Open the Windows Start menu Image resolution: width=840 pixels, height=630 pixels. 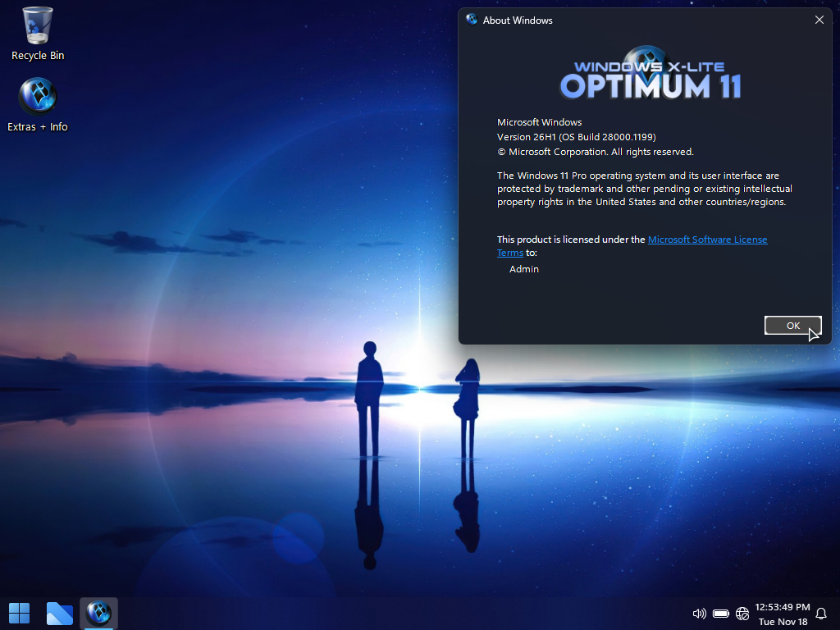point(20,613)
